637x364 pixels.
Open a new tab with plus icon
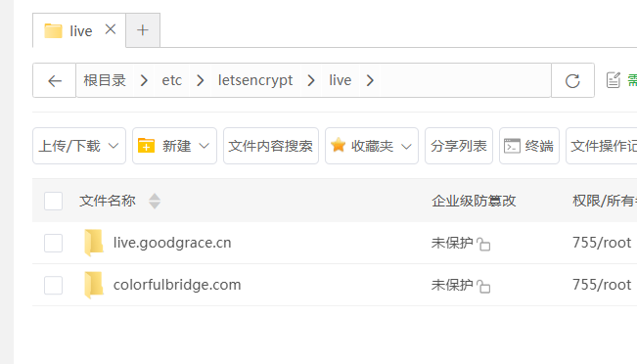click(143, 30)
